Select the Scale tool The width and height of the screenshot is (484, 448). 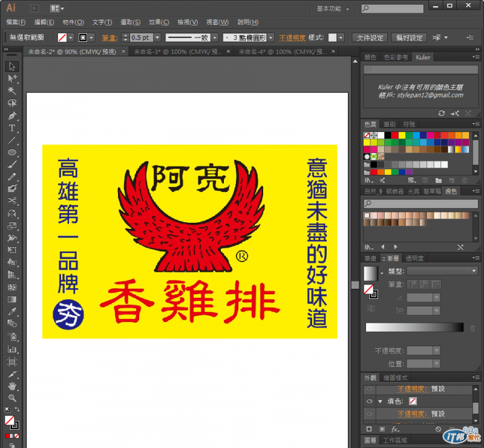(x=11, y=226)
